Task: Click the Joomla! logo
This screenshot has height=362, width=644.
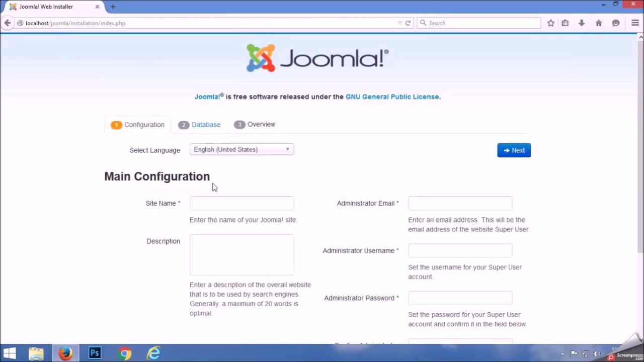Action: [317, 58]
